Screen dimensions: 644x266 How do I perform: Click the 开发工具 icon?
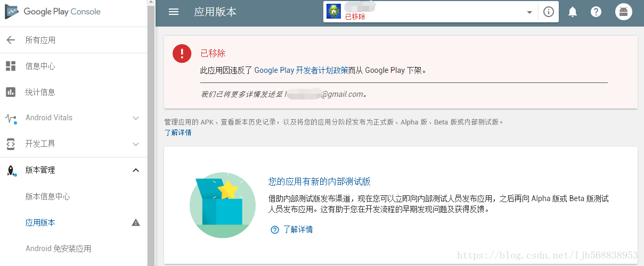[11, 144]
